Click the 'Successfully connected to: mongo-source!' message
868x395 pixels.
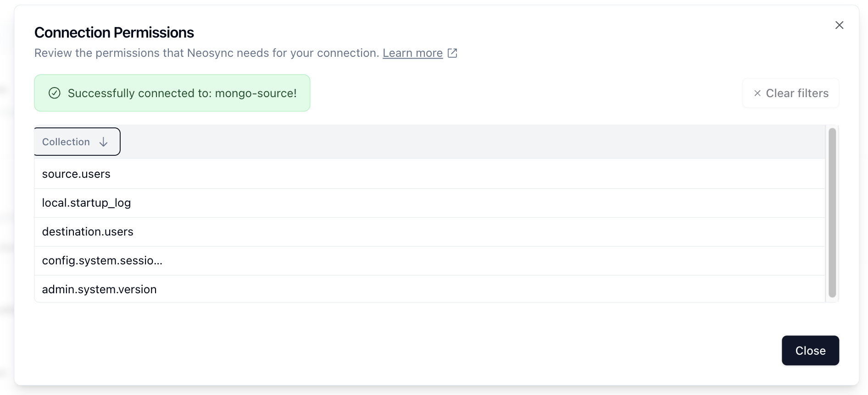pyautogui.click(x=182, y=93)
